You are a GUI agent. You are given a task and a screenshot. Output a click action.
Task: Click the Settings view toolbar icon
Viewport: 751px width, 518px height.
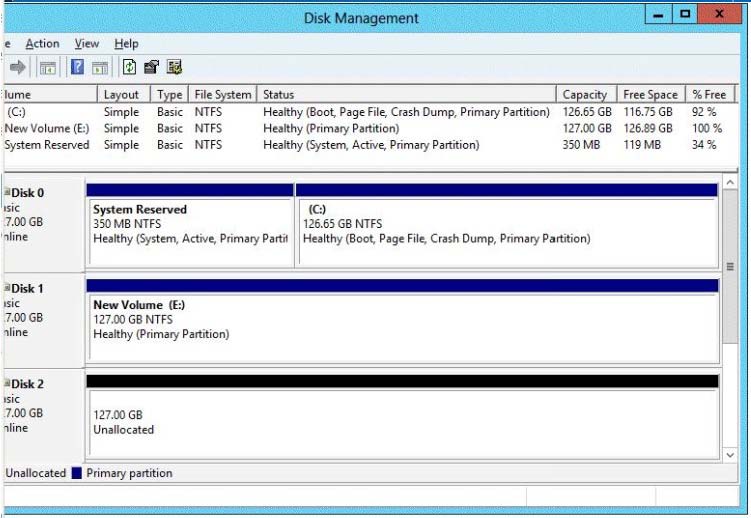(174, 67)
